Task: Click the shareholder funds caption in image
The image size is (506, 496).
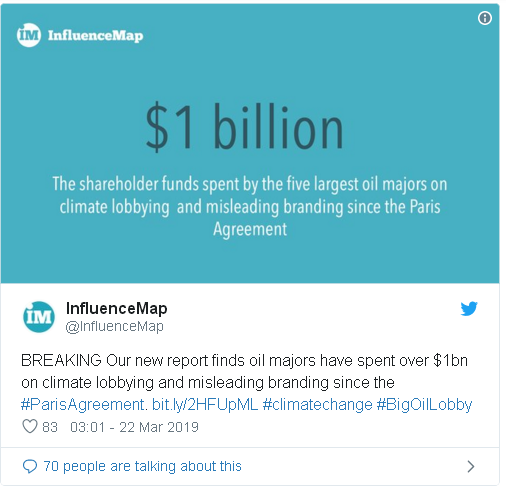Action: click(250, 206)
